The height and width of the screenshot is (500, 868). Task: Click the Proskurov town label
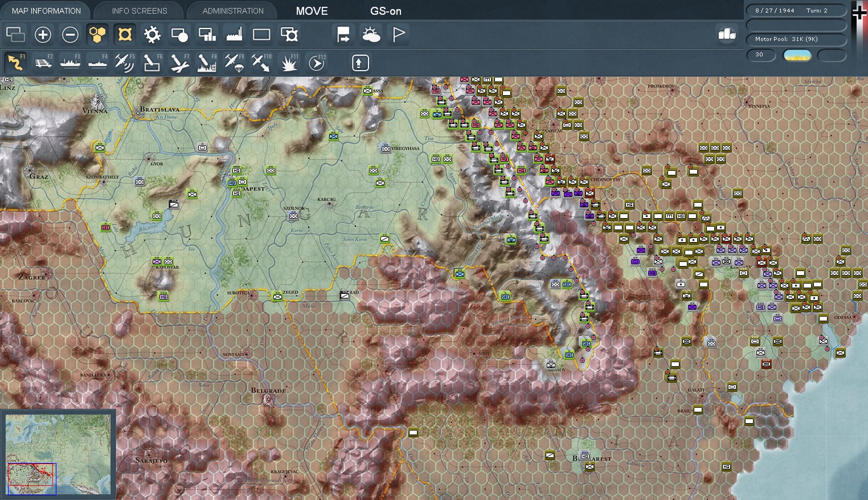tap(661, 87)
